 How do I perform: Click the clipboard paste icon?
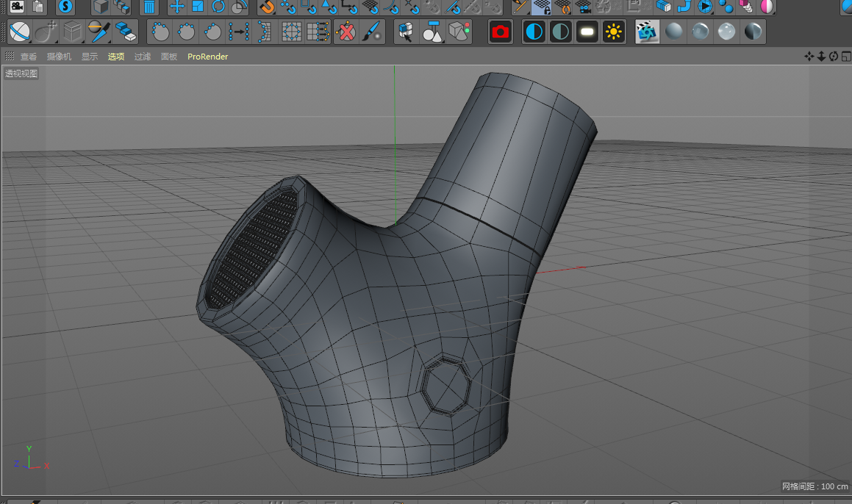(x=38, y=7)
